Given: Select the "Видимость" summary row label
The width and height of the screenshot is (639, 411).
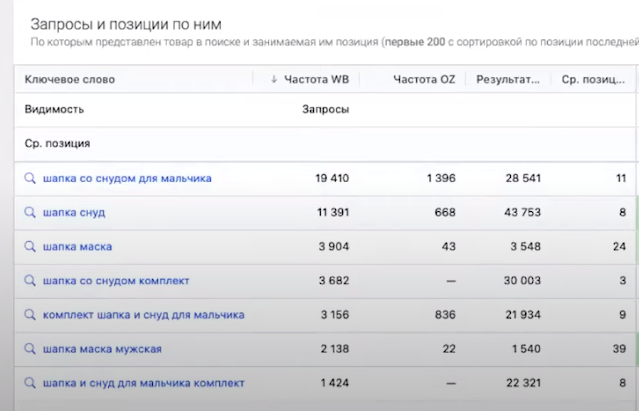Looking at the screenshot, I should click(54, 109).
